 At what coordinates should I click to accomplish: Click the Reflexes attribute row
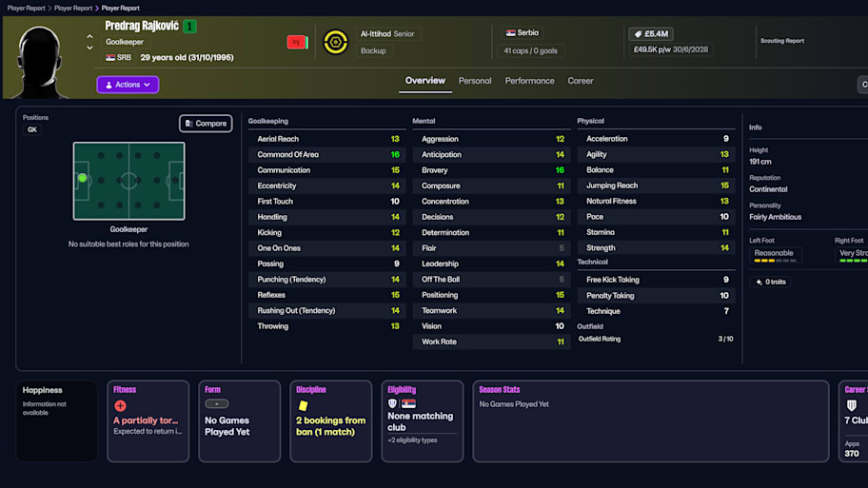[327, 296]
